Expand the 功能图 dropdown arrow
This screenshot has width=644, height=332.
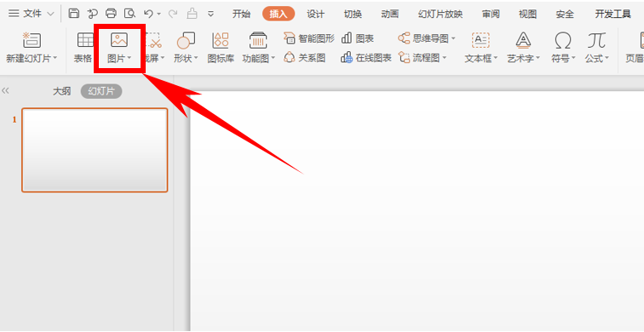273,58
